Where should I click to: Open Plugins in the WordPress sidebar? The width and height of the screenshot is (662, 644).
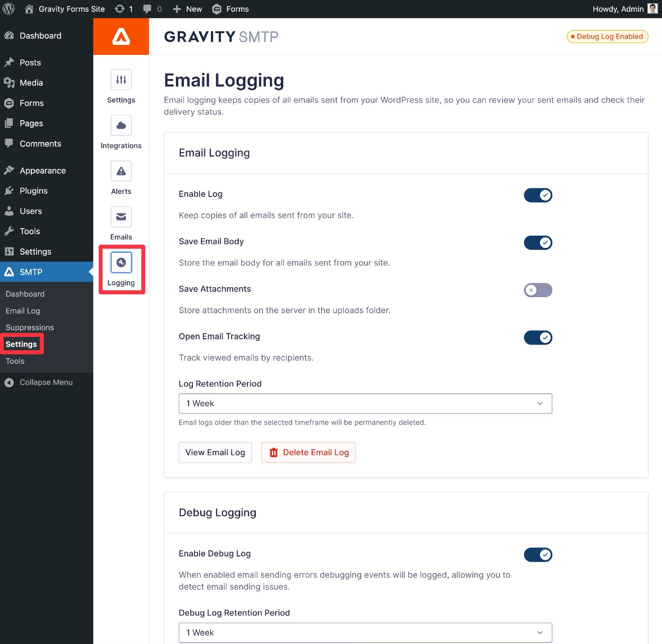pos(34,191)
